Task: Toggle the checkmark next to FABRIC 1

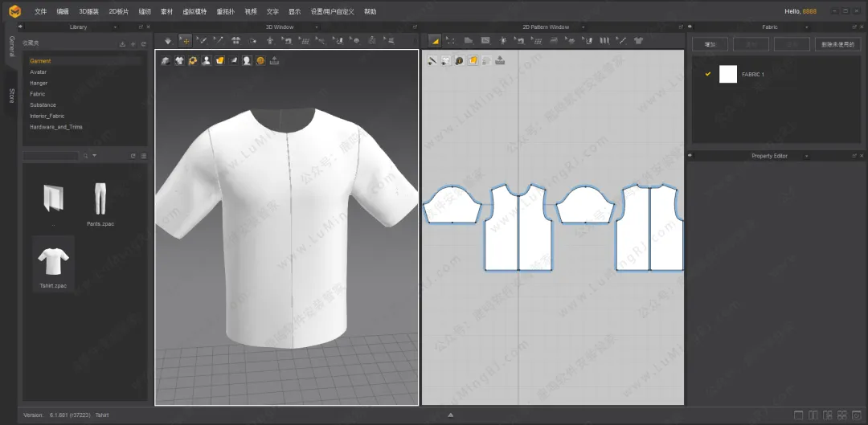Action: (708, 74)
